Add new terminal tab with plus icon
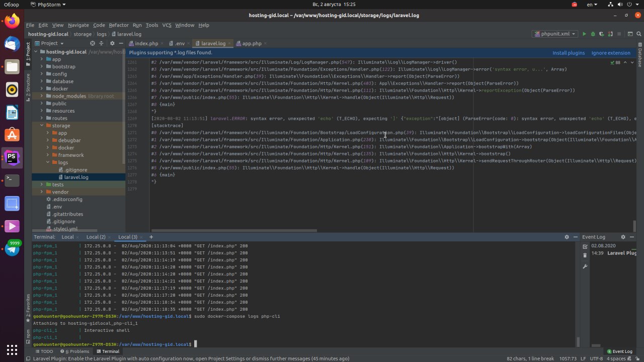The width and height of the screenshot is (644, 362). (x=151, y=237)
